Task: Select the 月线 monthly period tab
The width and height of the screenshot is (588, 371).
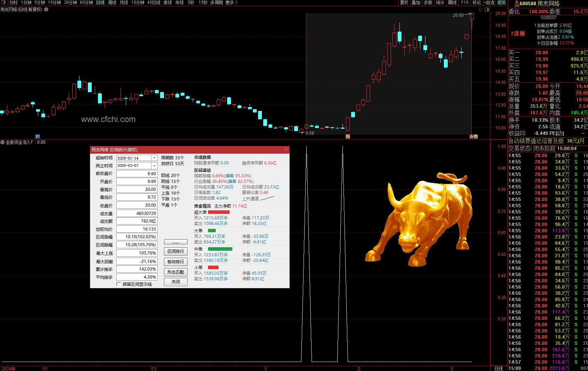Action: [124, 2]
